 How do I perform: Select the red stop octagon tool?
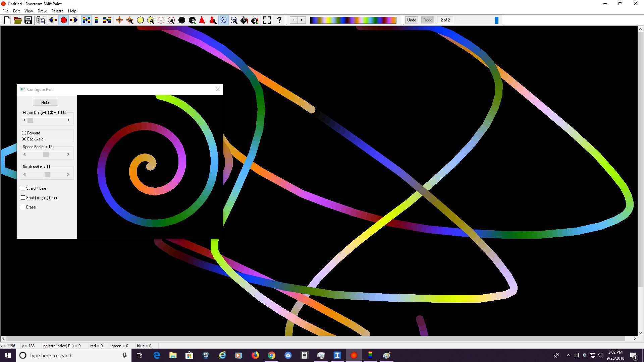click(63, 20)
